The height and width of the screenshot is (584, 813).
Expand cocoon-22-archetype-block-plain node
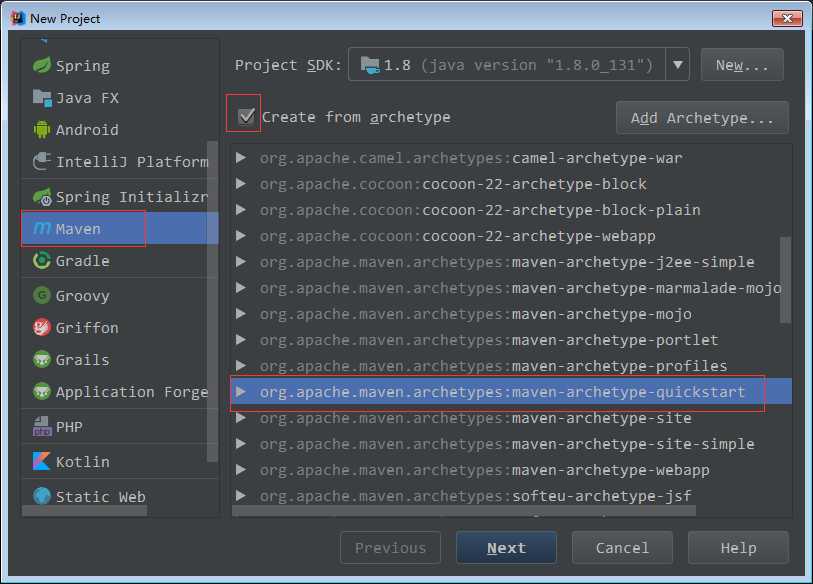tap(241, 209)
